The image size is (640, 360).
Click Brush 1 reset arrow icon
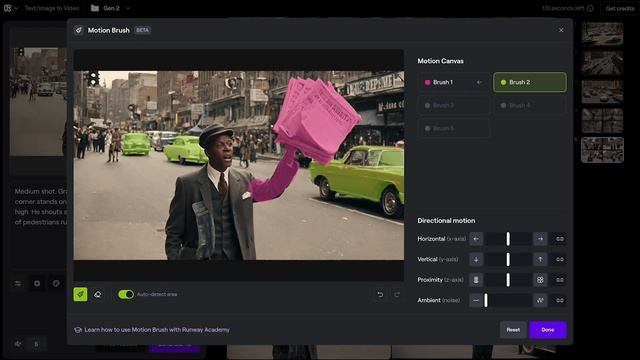coord(480,82)
